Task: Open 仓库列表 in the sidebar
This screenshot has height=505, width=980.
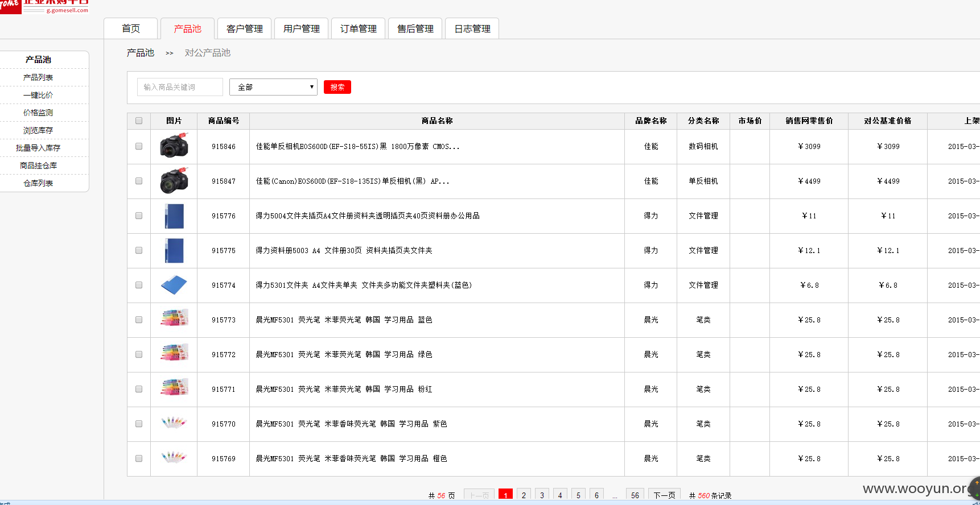Action: click(x=38, y=183)
